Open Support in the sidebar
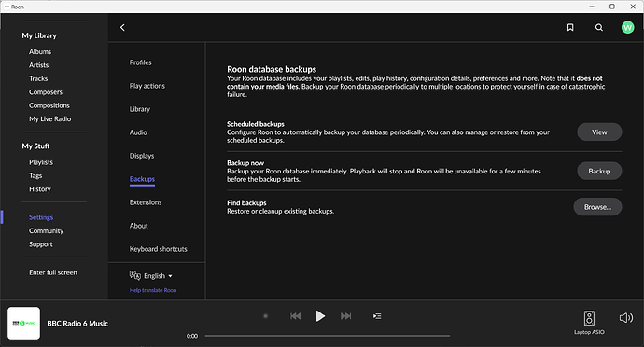 41,244
